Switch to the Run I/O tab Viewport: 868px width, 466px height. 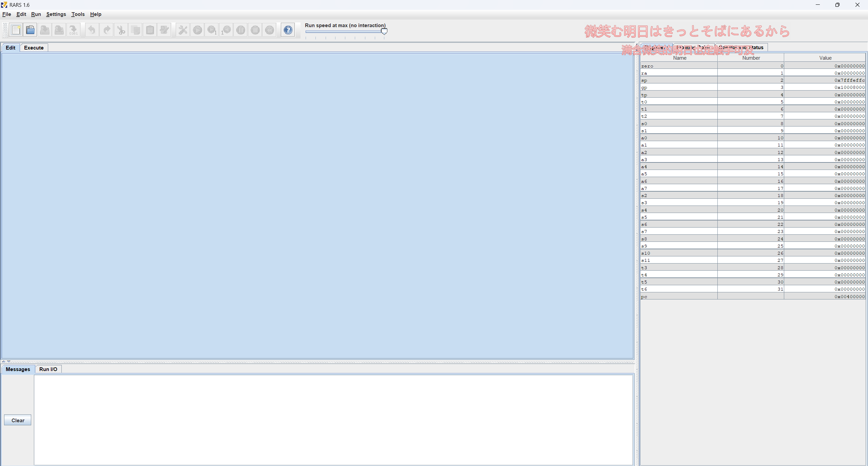(48, 369)
